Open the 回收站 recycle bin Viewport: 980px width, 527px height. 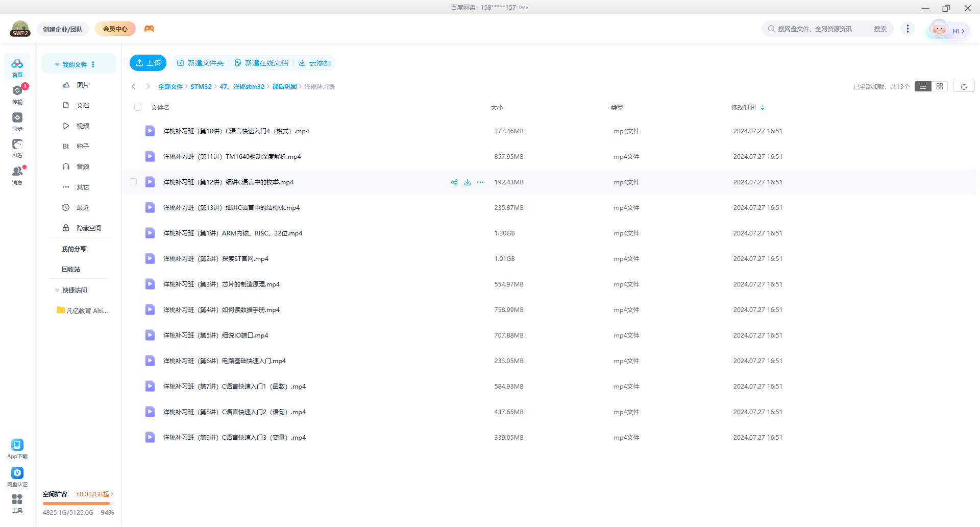[71, 270]
